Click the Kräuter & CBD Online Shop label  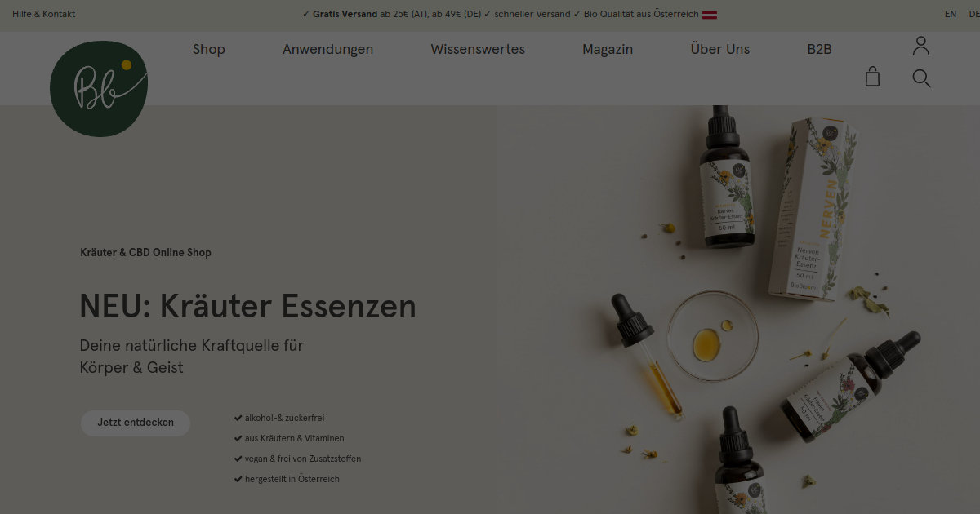(x=145, y=253)
